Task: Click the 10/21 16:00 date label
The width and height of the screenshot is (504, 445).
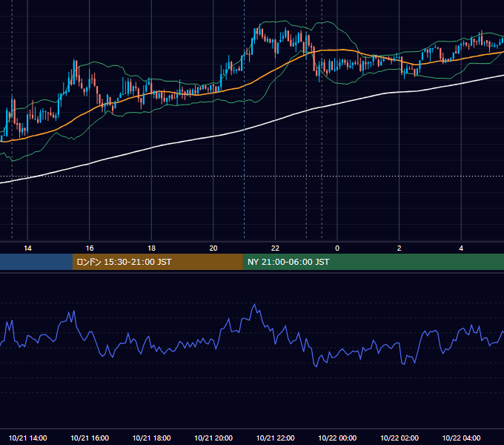Action: (x=90, y=438)
